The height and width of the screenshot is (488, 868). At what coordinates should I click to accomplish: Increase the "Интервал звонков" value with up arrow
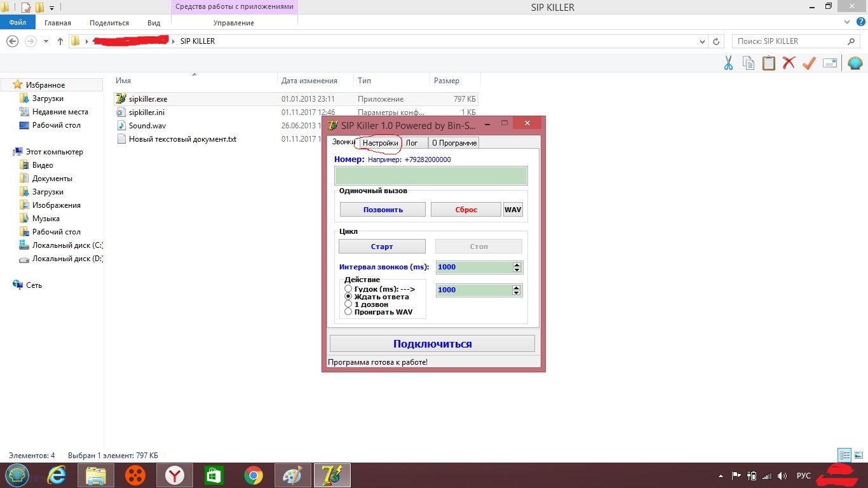[x=517, y=264]
